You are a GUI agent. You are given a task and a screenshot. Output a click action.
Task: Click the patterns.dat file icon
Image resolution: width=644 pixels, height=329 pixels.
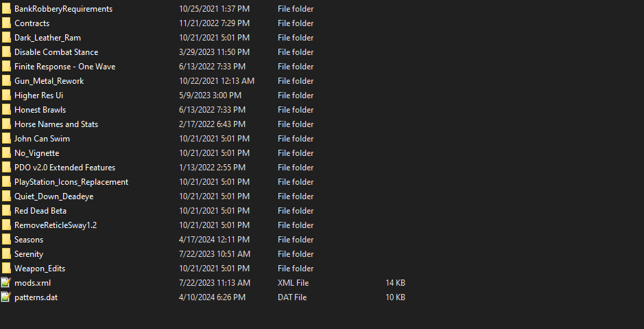6,297
